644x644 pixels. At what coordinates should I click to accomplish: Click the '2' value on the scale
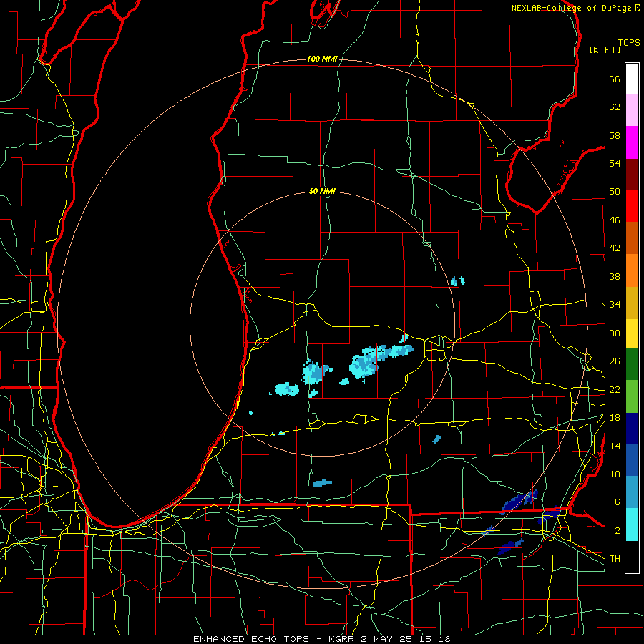click(x=618, y=531)
